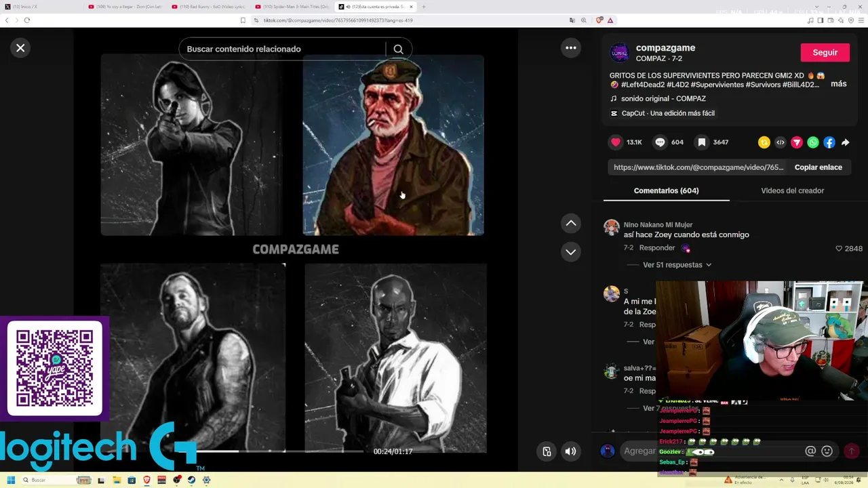The width and height of the screenshot is (868, 488).
Task: Open the compazgame profile name
Action: [x=665, y=48]
